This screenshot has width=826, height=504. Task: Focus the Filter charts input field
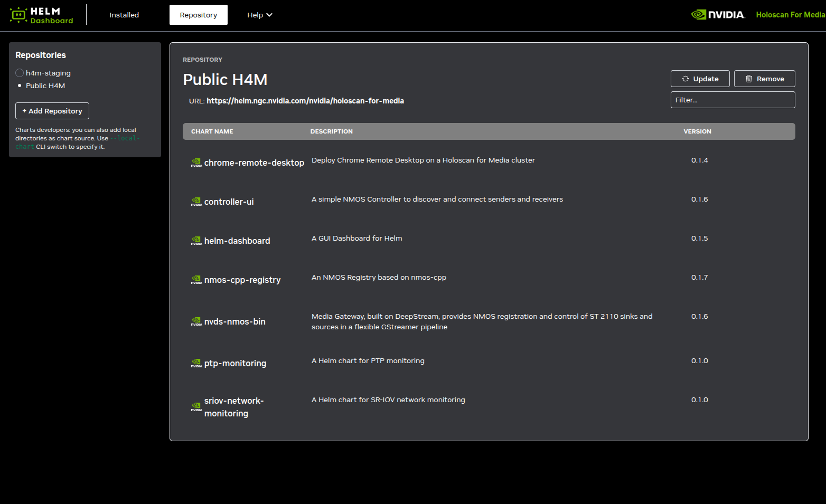[733, 100]
